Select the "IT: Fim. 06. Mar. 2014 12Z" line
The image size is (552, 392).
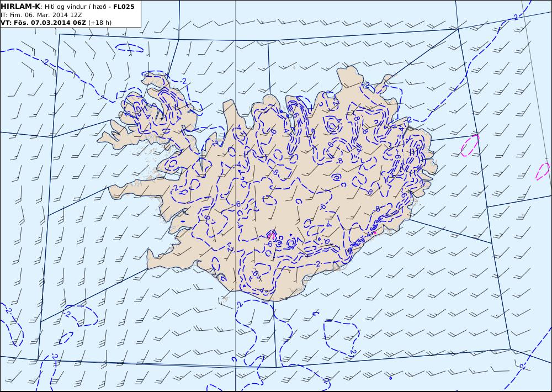point(41,15)
